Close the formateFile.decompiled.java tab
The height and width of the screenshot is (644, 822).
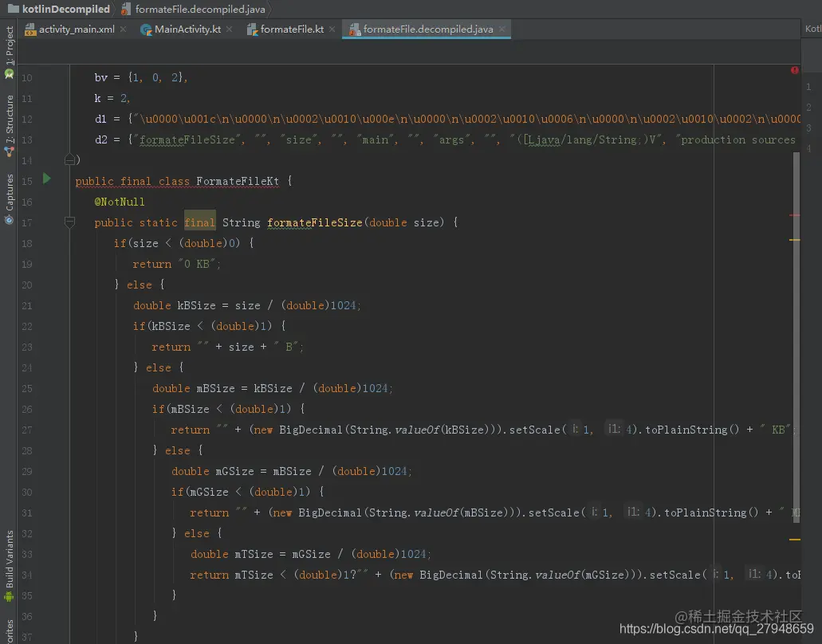point(502,29)
